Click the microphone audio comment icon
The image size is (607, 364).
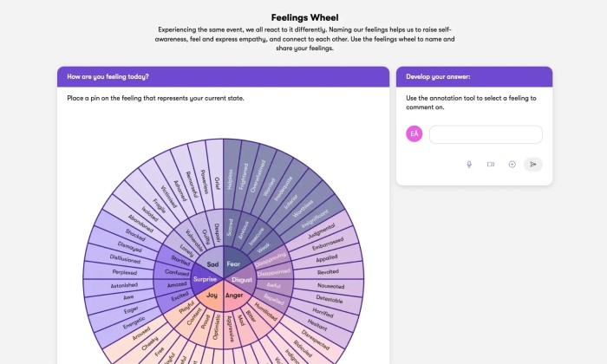(469, 164)
